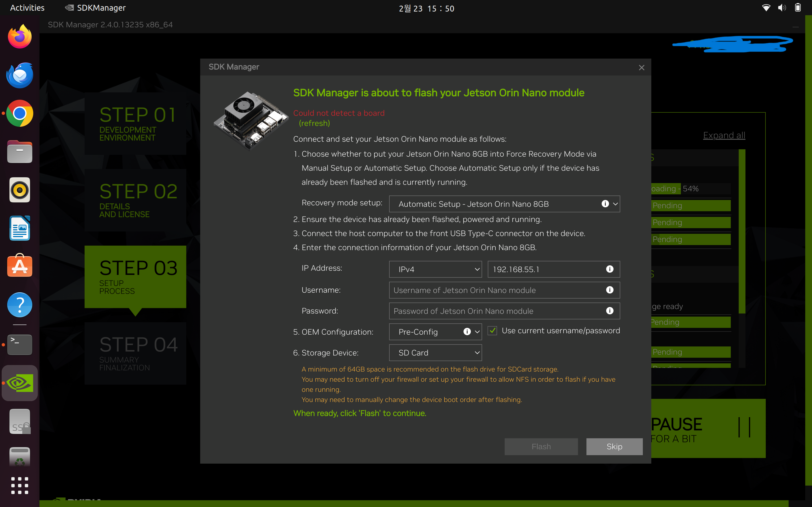Uncheck Use current username/password checkbox
The image size is (812, 507).
point(492,331)
